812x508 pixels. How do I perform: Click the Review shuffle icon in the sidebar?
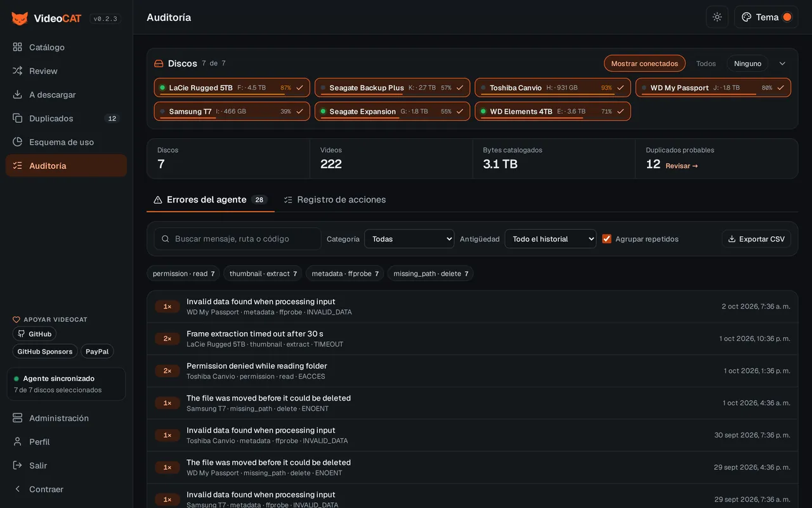pyautogui.click(x=17, y=70)
